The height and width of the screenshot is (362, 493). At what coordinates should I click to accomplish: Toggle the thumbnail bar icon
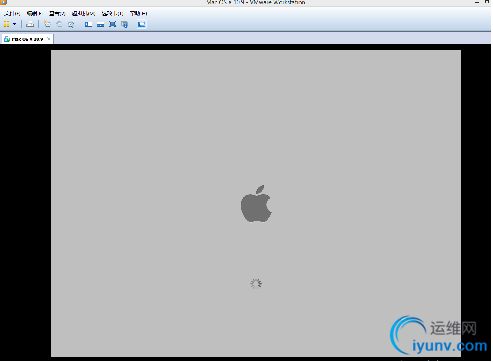click(100, 24)
